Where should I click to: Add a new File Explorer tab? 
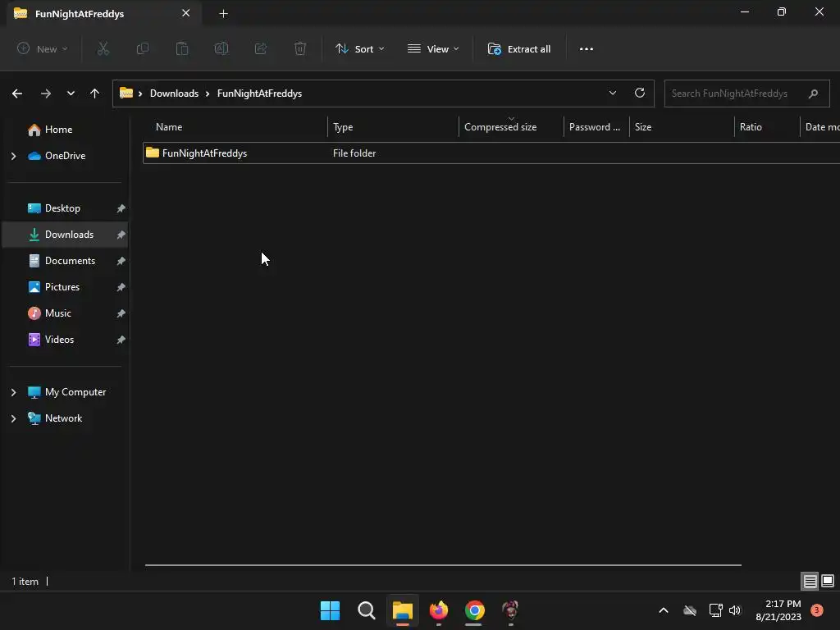pyautogui.click(x=223, y=14)
